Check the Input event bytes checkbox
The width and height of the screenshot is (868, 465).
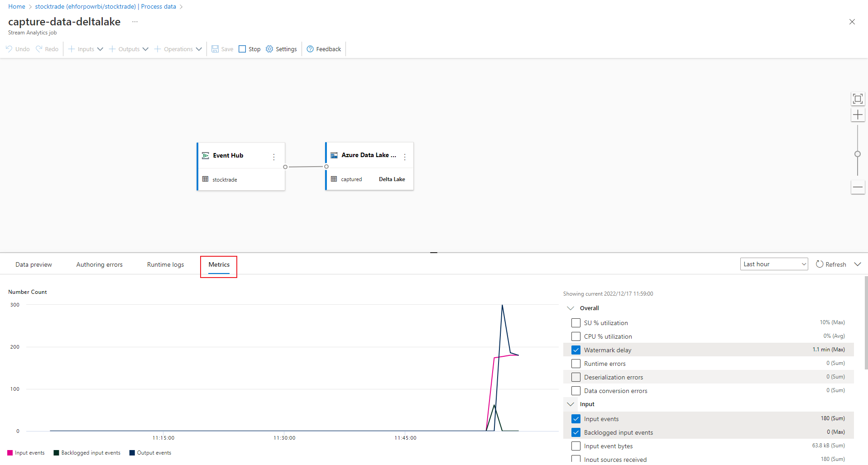tap(576, 446)
